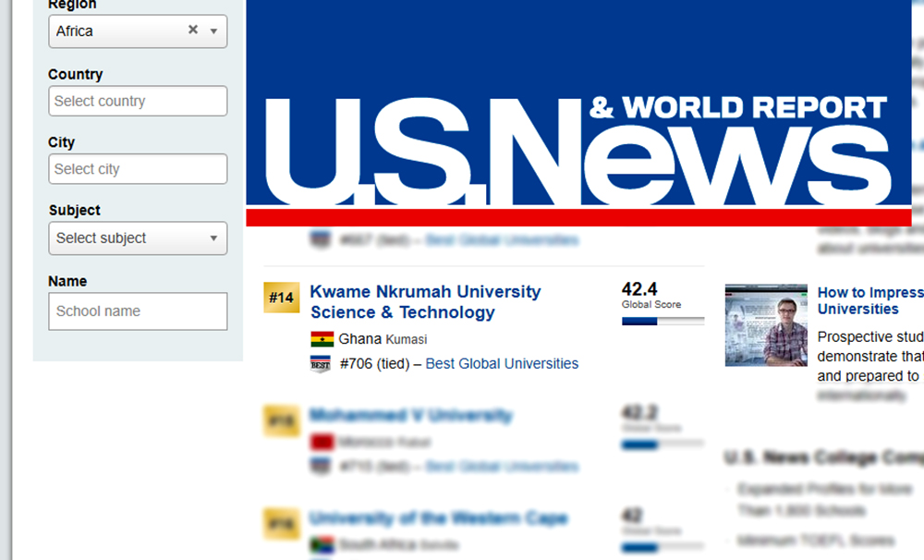The image size is (924, 560).
Task: Open the Select subject dropdown
Action: tap(138, 238)
